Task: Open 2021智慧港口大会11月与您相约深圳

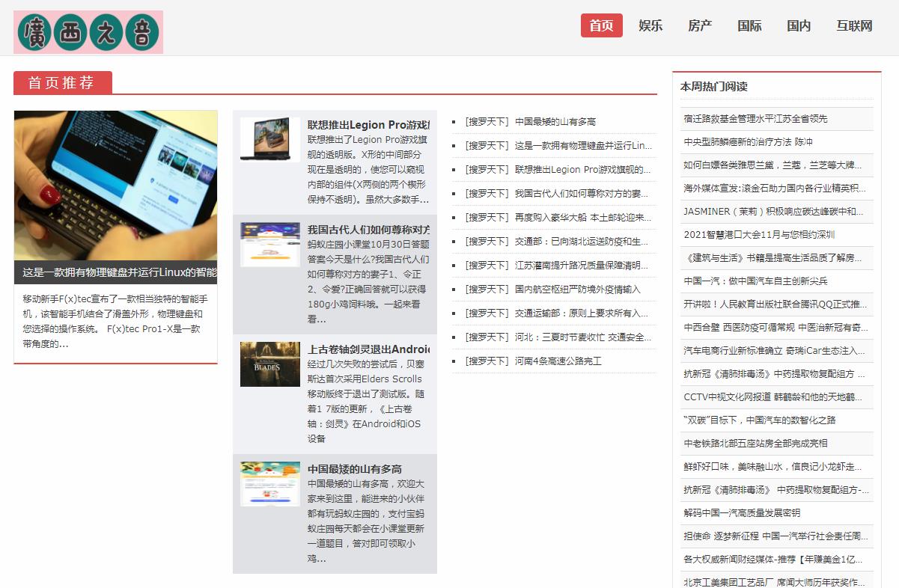Action: pyautogui.click(x=759, y=235)
